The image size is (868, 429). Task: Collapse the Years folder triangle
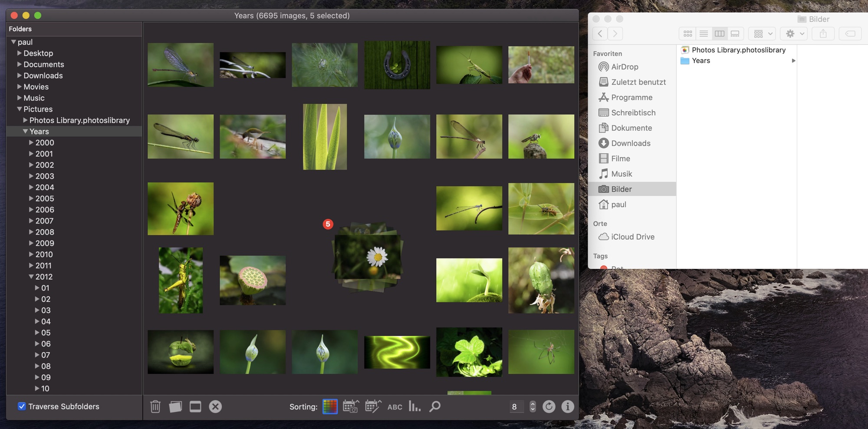click(25, 131)
